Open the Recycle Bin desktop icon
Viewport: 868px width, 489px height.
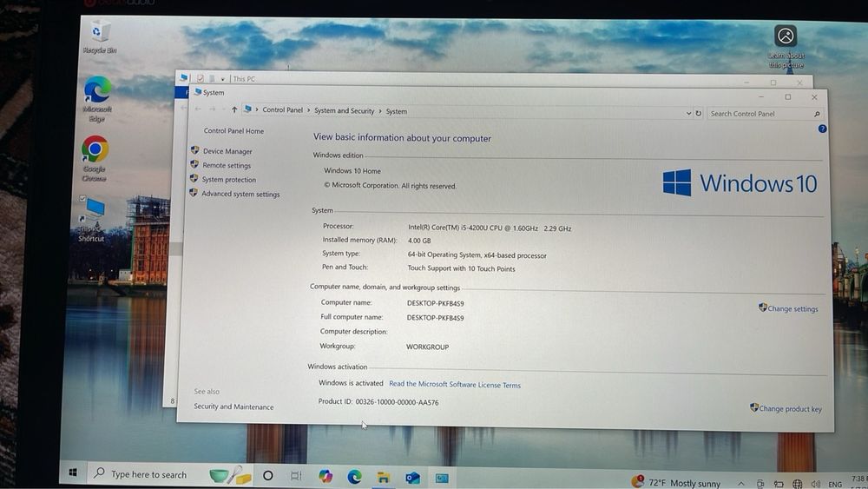pyautogui.click(x=99, y=36)
